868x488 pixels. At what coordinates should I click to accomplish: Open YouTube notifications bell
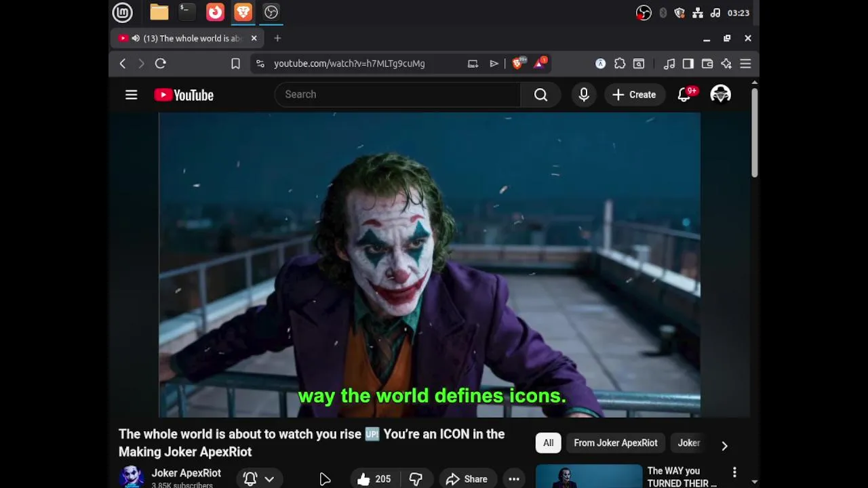684,95
